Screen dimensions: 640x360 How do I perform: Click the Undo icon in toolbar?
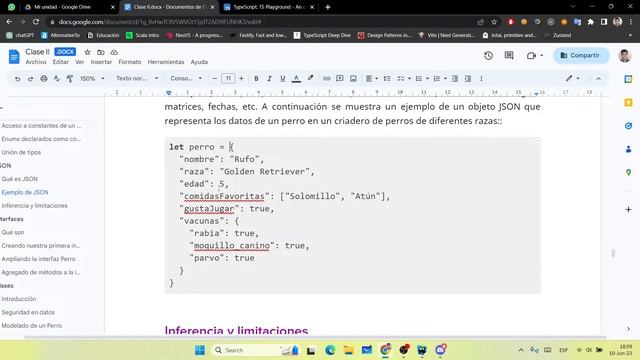point(17,78)
